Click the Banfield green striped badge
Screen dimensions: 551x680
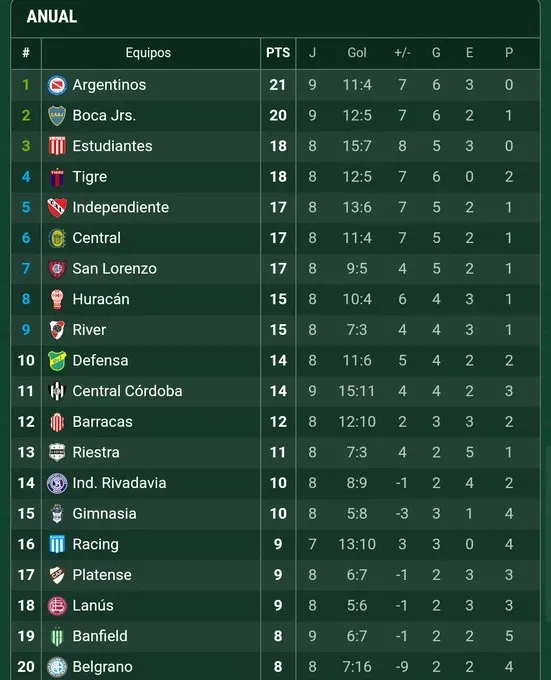[x=57, y=637]
